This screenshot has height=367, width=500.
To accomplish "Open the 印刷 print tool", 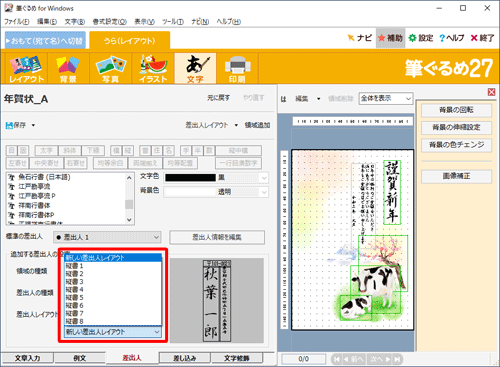I will pos(237,69).
